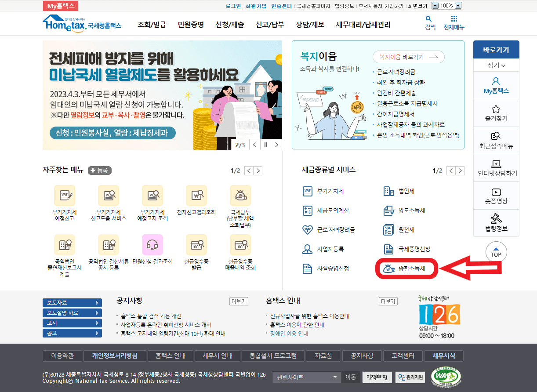
Task: Open the 조회/발급 menu
Action: click(158, 25)
